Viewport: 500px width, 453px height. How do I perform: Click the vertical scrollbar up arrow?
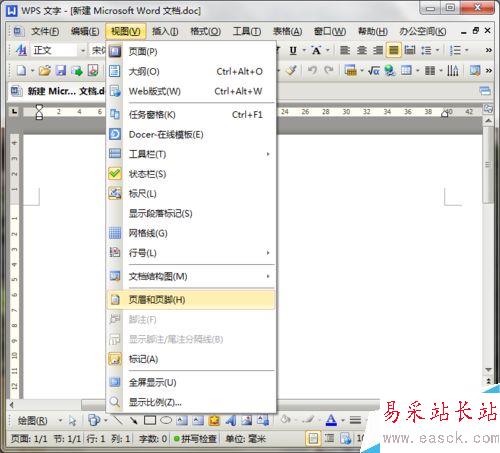pyautogui.click(x=488, y=120)
